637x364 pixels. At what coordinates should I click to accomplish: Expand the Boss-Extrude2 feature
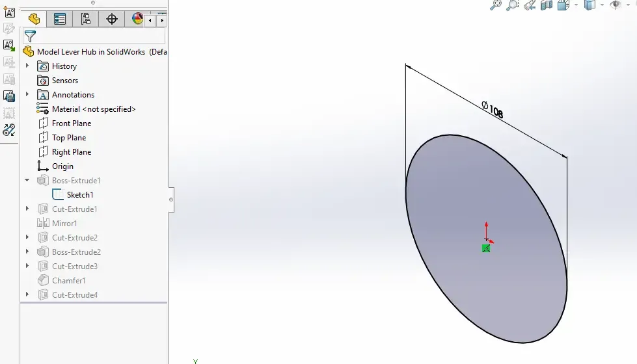27,251
